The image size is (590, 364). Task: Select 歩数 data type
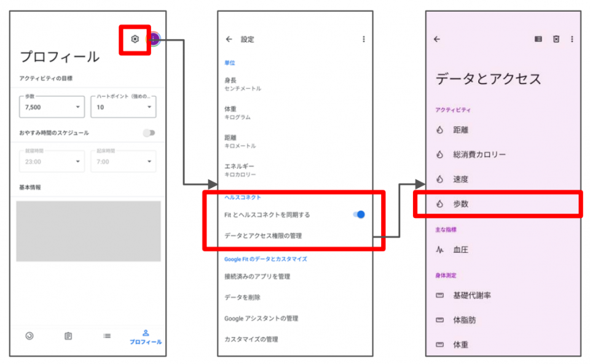460,204
